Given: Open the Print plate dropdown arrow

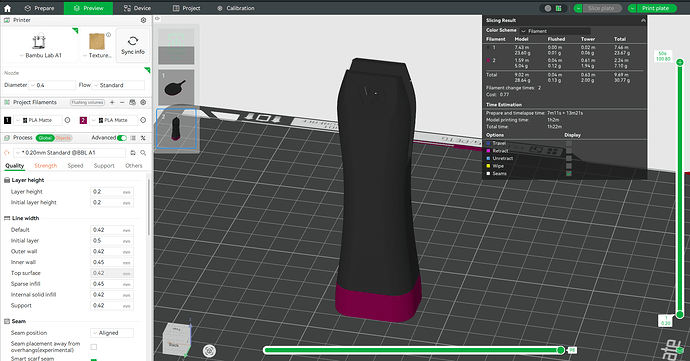Looking at the screenshot, I should point(632,8).
